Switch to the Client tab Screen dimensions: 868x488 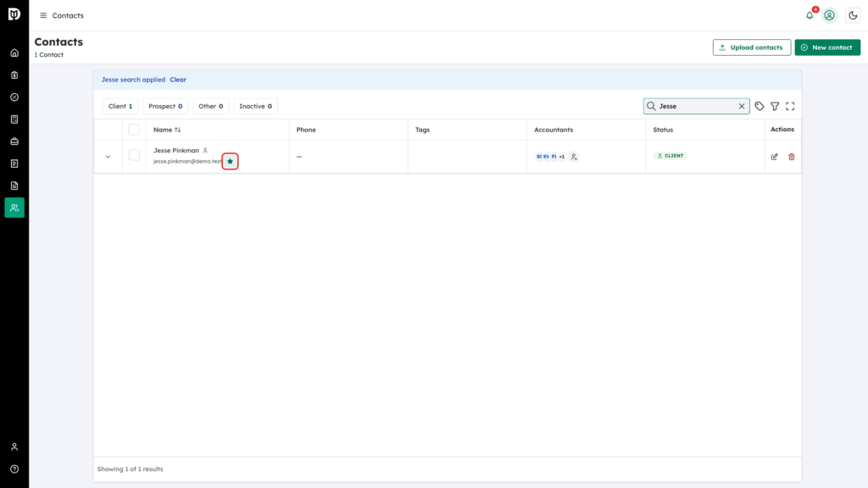tap(120, 106)
